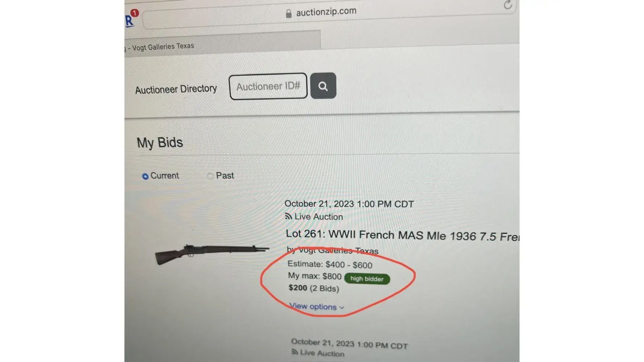Open the Lot 261 WWII French MAS title
The width and height of the screenshot is (644, 362).
(402, 235)
